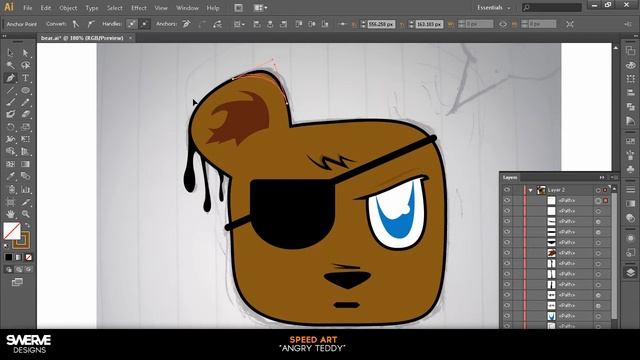Select the Blob Brush tool
640x360 pixels.
(x=10, y=115)
